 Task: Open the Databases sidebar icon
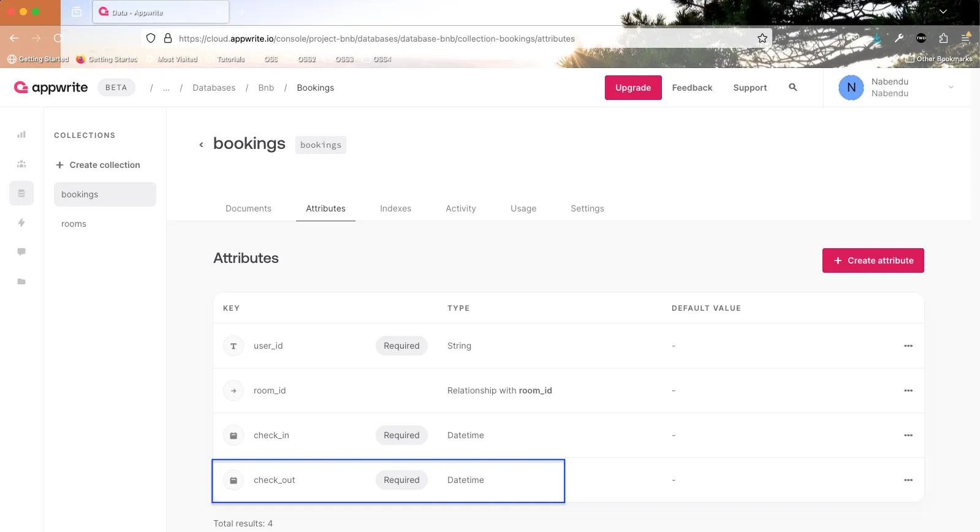point(21,193)
